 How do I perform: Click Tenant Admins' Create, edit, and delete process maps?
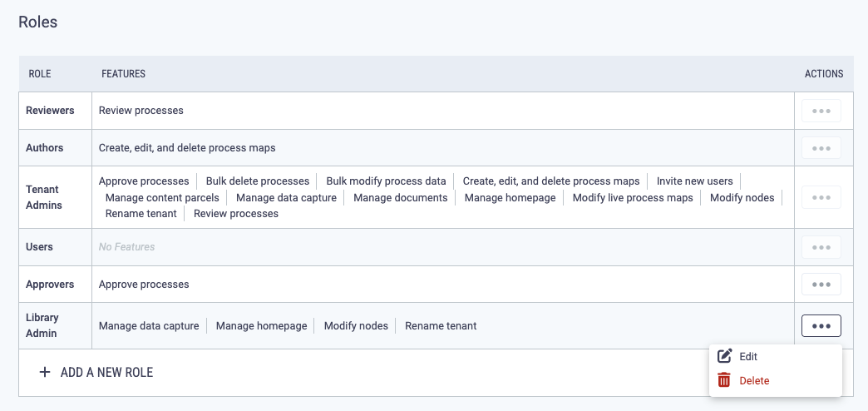click(x=551, y=181)
